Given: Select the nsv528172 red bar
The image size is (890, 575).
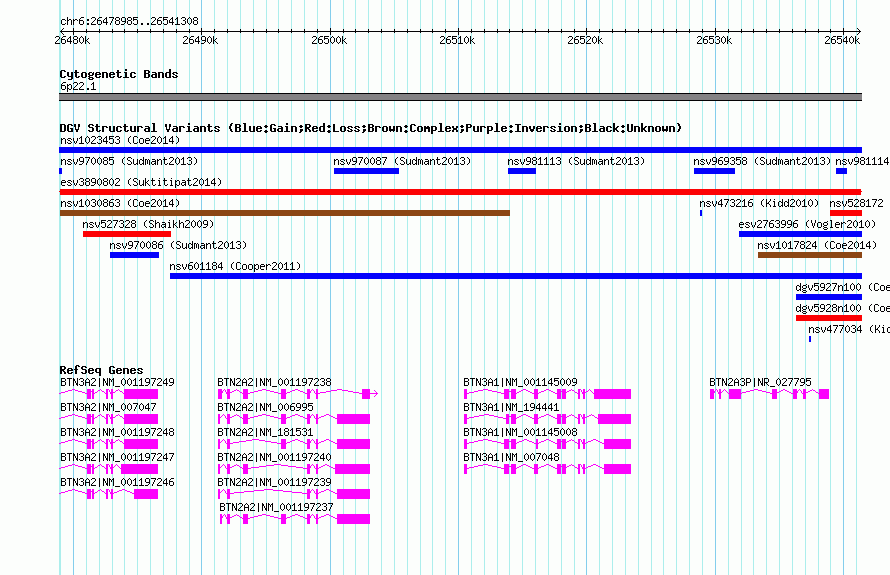Looking at the screenshot, I should [846, 213].
